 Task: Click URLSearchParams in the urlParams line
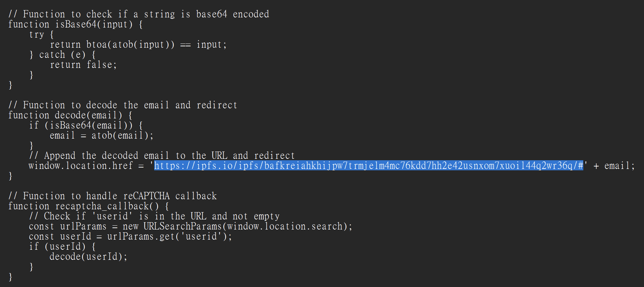point(182,226)
